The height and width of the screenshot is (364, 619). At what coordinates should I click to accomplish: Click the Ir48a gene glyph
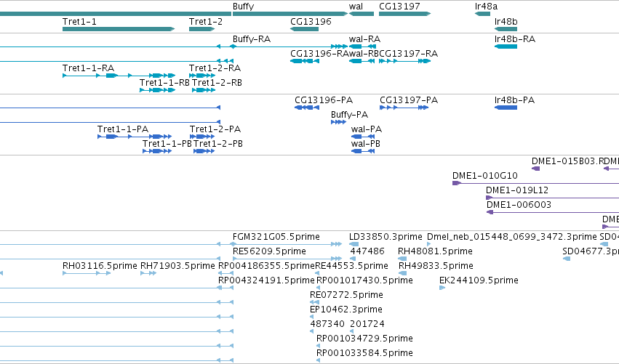click(482, 14)
